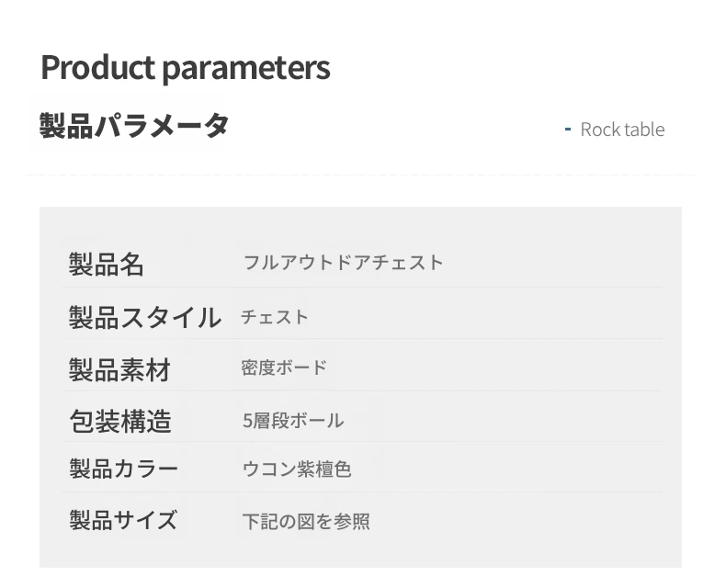The image size is (726, 588).
Task: Click the Rock table label
Action: pyautogui.click(x=622, y=130)
